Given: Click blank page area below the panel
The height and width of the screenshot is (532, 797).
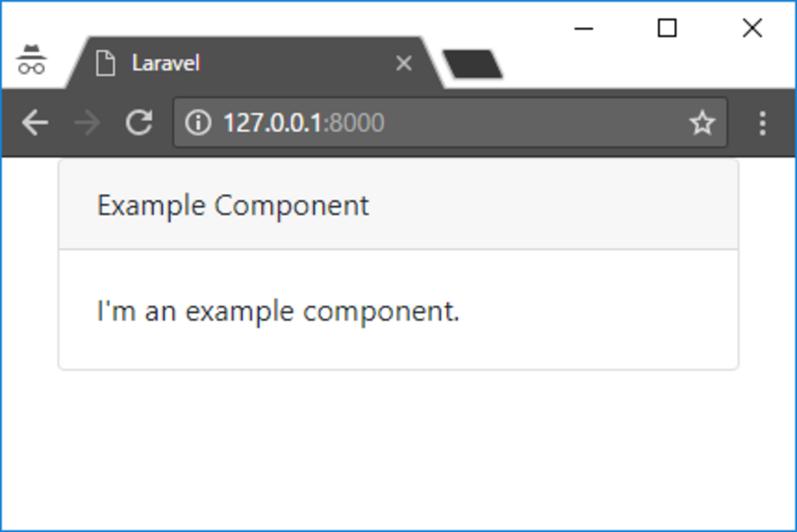Looking at the screenshot, I should (x=398, y=447).
